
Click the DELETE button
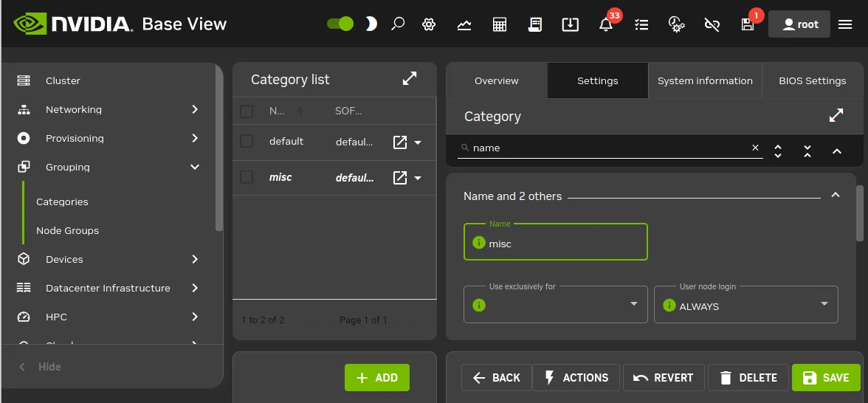coord(748,378)
